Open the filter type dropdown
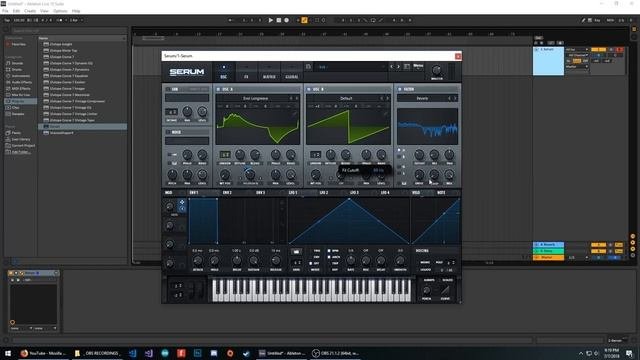 click(x=422, y=98)
